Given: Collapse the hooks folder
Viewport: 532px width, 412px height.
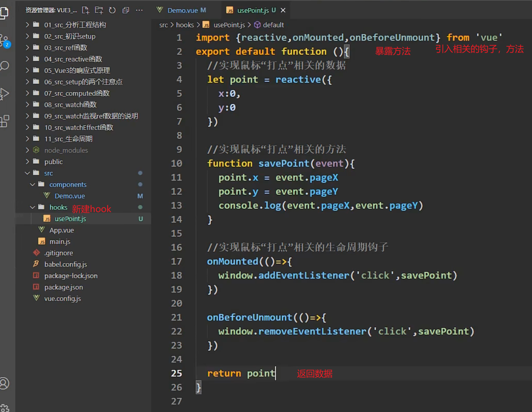Looking at the screenshot, I should click(58, 207).
